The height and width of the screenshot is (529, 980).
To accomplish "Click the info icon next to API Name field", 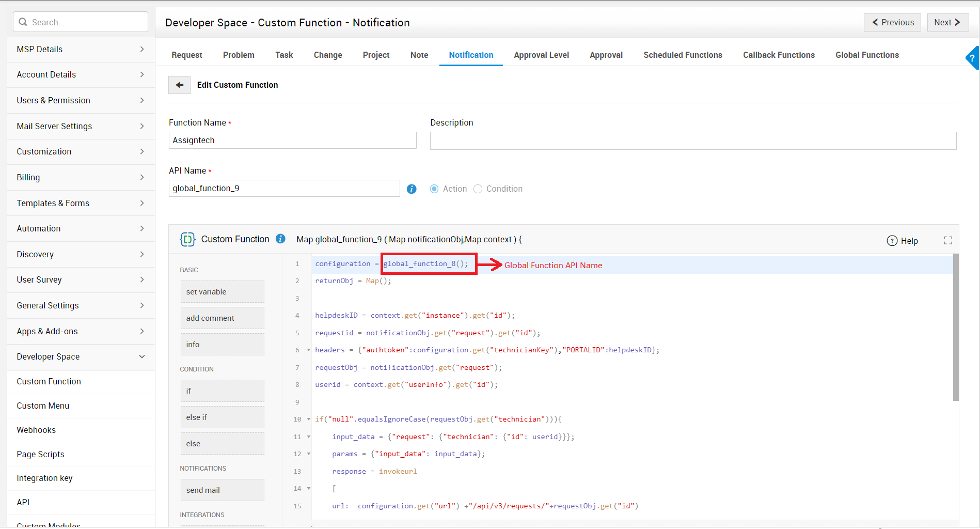I will pos(412,189).
